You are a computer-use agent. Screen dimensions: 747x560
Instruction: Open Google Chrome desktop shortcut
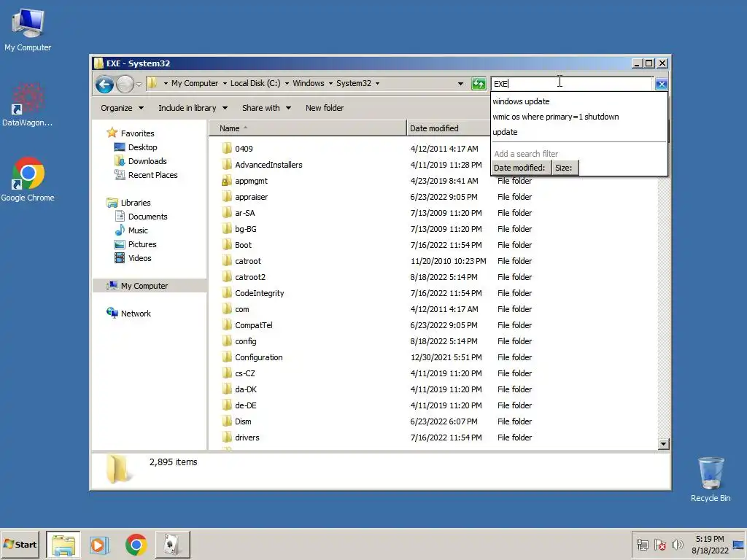pos(28,179)
